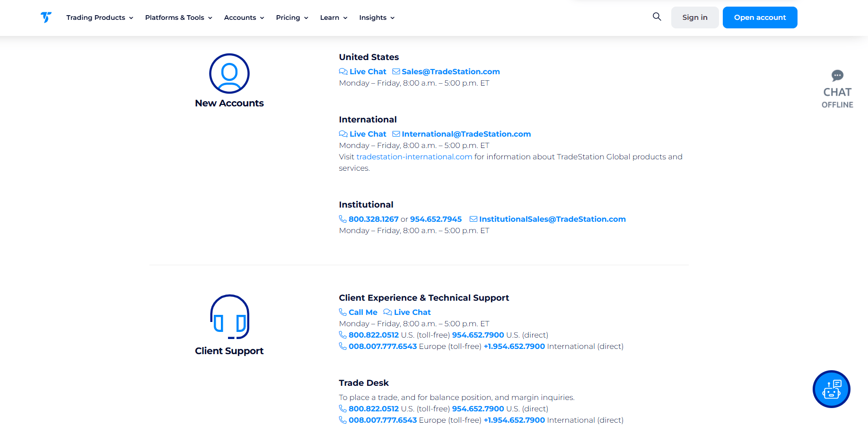Click the Sign in button
The height and width of the screenshot is (426, 868).
[x=695, y=17]
